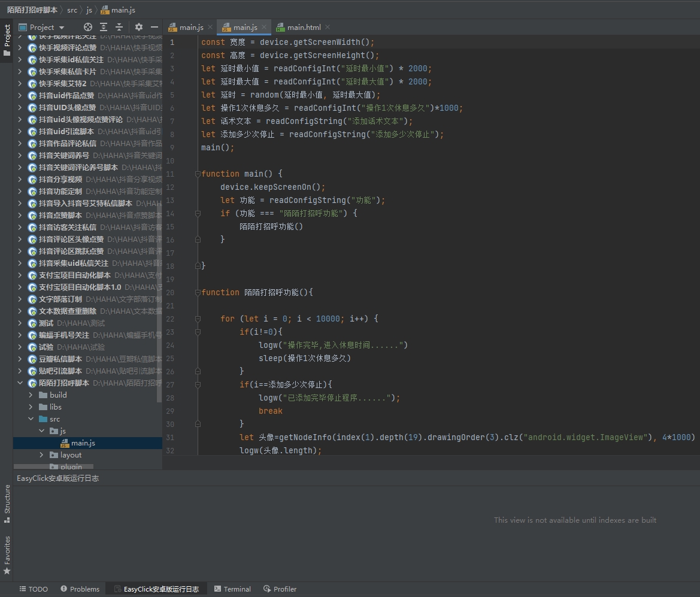The height and width of the screenshot is (597, 700).
Task: Open the Structure side tool window tab
Action: (x=7, y=503)
